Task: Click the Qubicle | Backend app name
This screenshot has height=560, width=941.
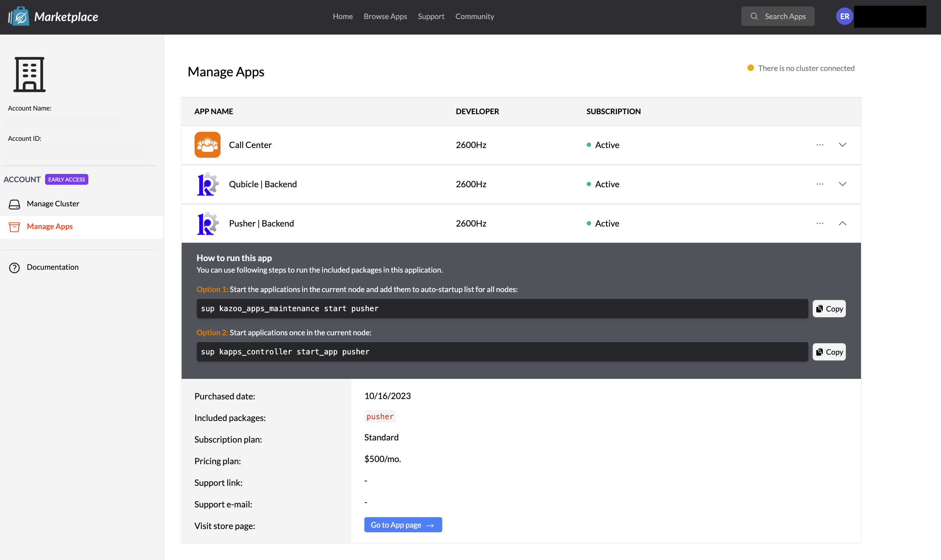Action: [263, 184]
